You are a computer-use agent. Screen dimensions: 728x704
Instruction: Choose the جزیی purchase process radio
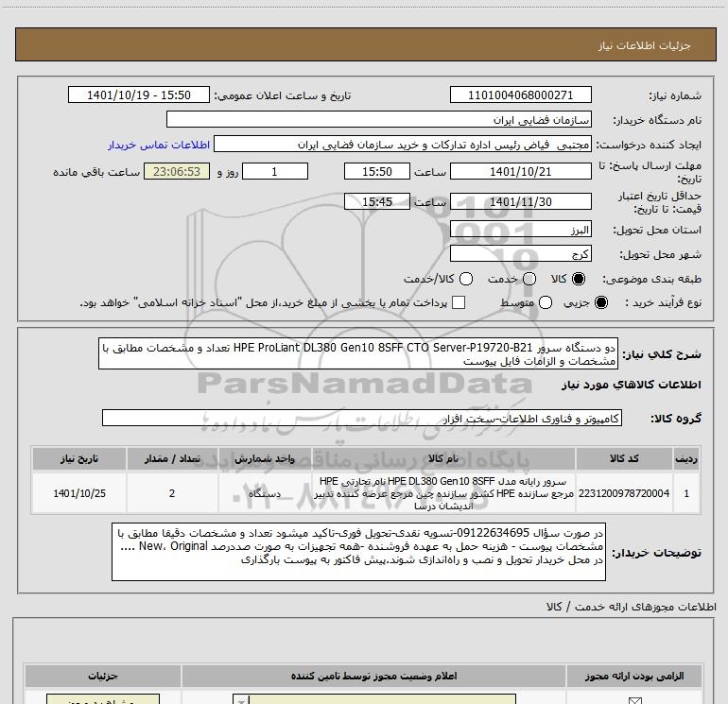pos(600,303)
